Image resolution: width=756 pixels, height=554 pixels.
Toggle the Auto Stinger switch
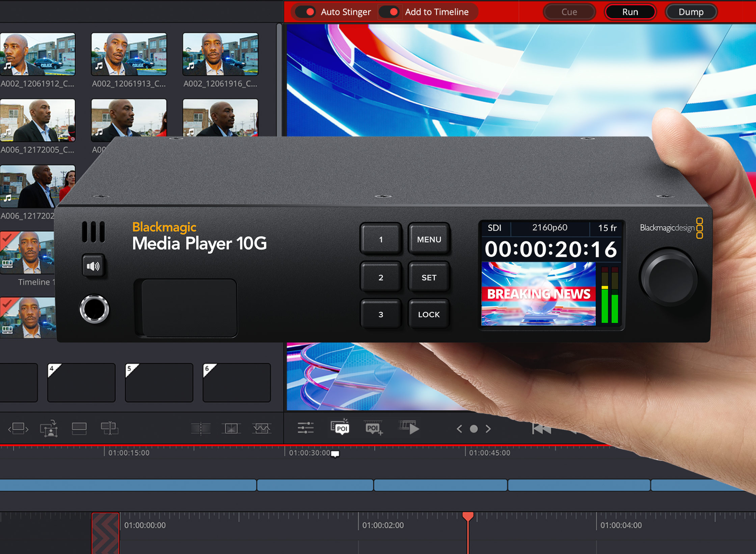click(x=305, y=12)
